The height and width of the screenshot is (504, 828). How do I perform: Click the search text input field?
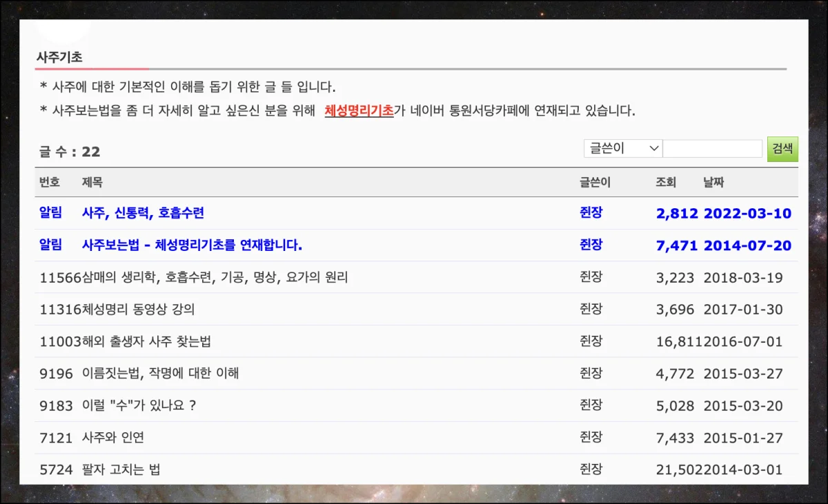tap(712, 148)
